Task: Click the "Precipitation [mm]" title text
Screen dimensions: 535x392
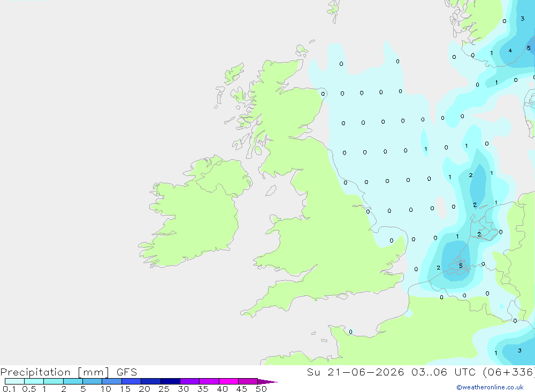Action: (x=55, y=372)
